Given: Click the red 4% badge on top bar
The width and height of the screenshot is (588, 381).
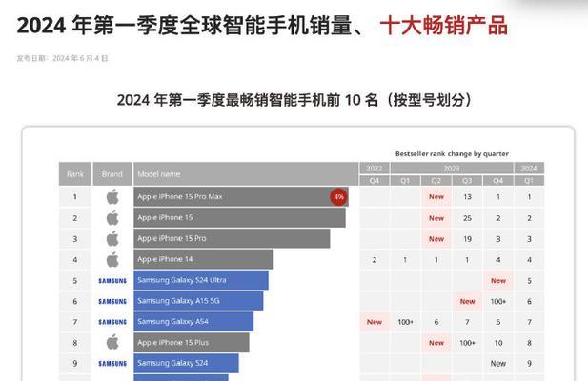Looking at the screenshot, I should 338,197.
